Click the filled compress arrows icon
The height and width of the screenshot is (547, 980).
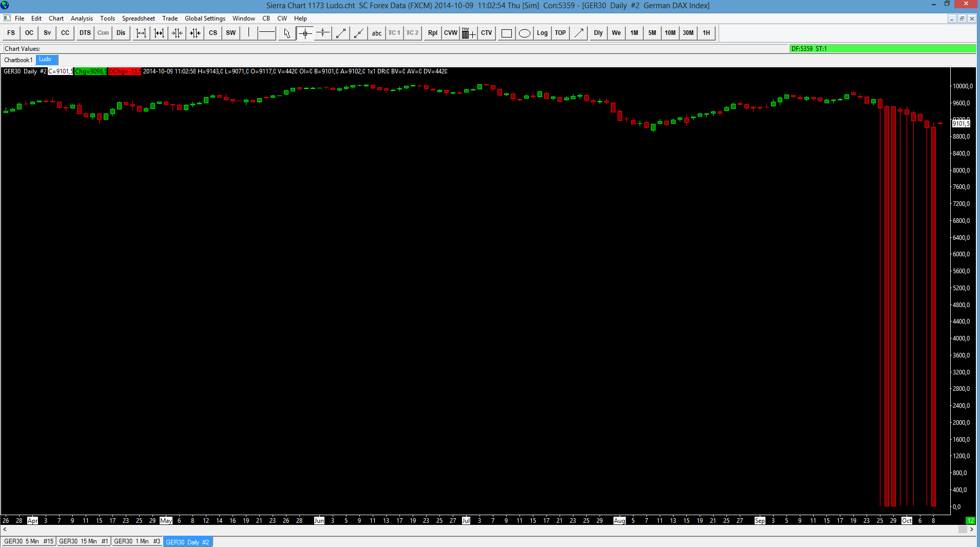195,33
